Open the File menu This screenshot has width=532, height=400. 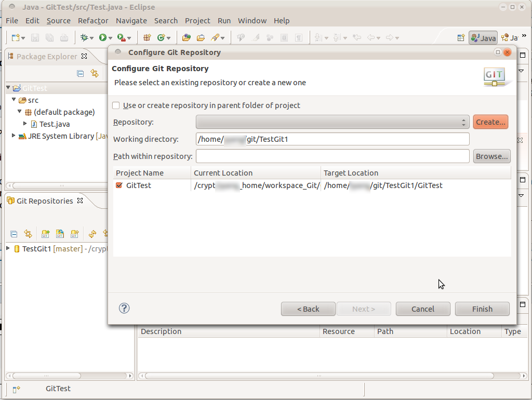click(12, 21)
